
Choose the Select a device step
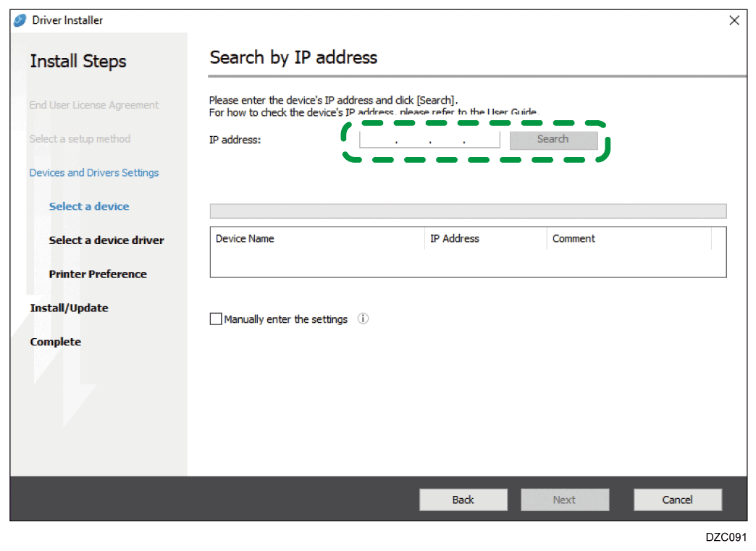[x=89, y=206]
